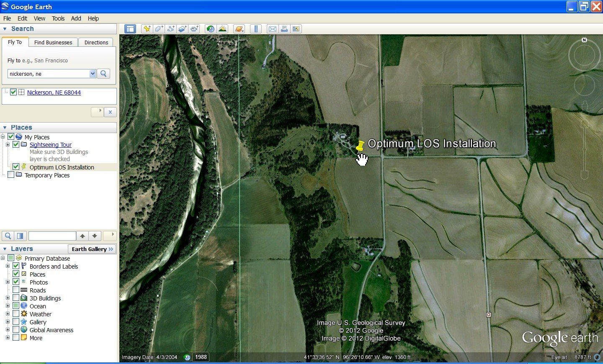This screenshot has width=603, height=364.
Task: Move selected item up with arrow button
Action: 82,236
